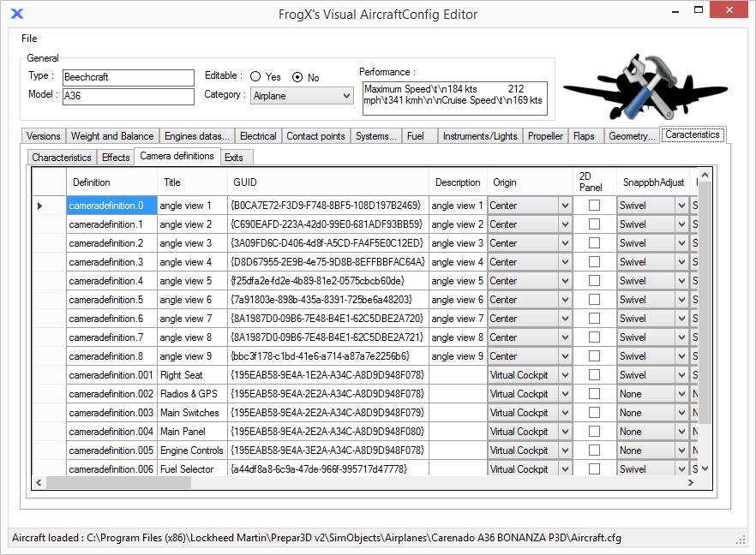
Task: Open Origin dropdown for cameradefinition.0
Action: (565, 206)
